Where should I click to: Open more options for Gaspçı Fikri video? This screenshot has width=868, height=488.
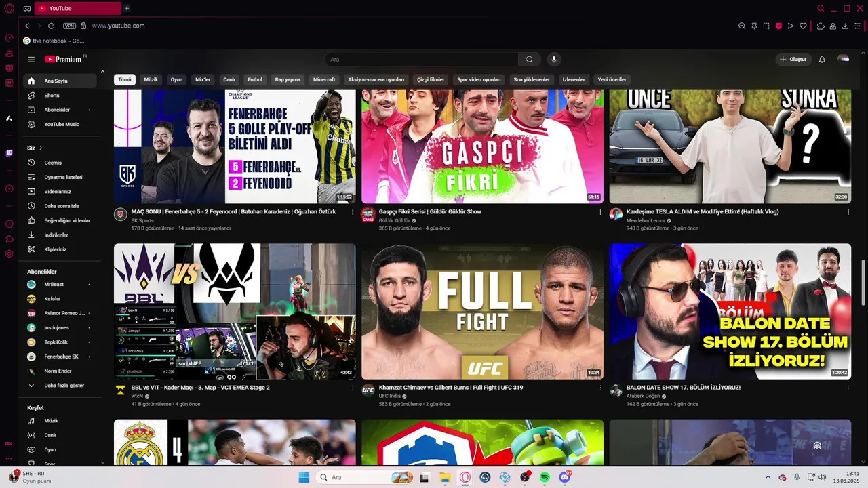tap(600, 212)
